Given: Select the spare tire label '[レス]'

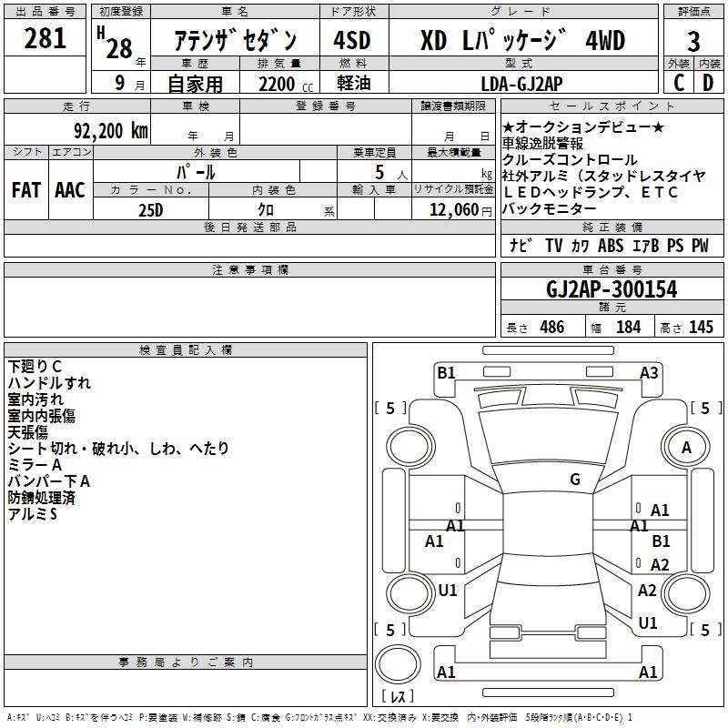Looking at the screenshot, I should point(398,696).
